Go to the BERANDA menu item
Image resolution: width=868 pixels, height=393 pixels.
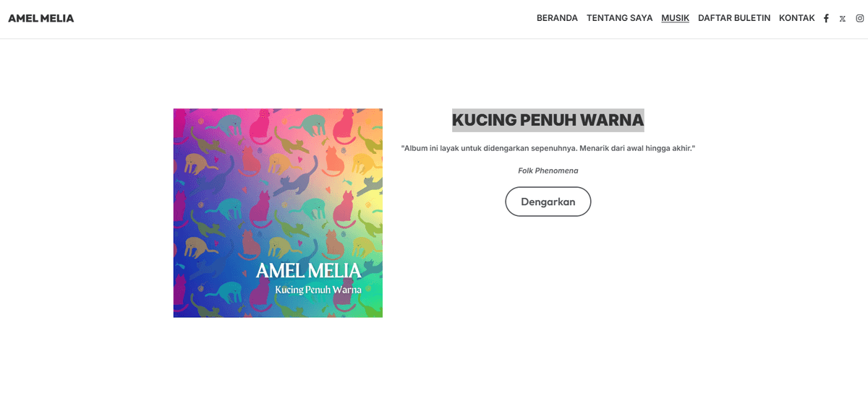[x=557, y=18]
